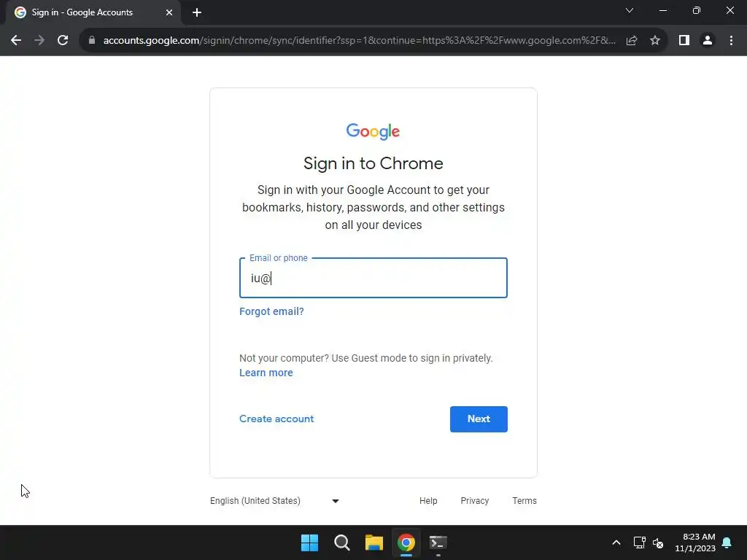Click the Next button
This screenshot has height=560, width=747.
(479, 419)
